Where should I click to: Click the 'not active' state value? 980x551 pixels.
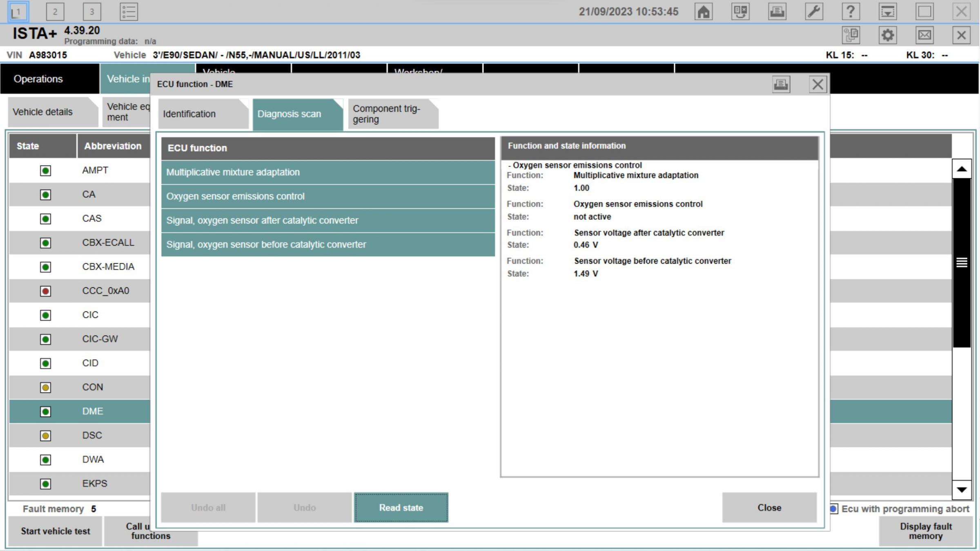[592, 217]
